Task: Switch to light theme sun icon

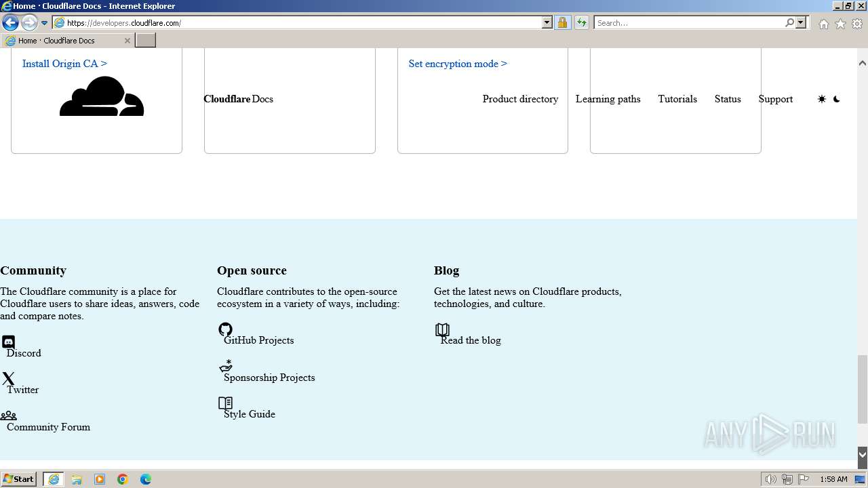Action: click(x=822, y=99)
